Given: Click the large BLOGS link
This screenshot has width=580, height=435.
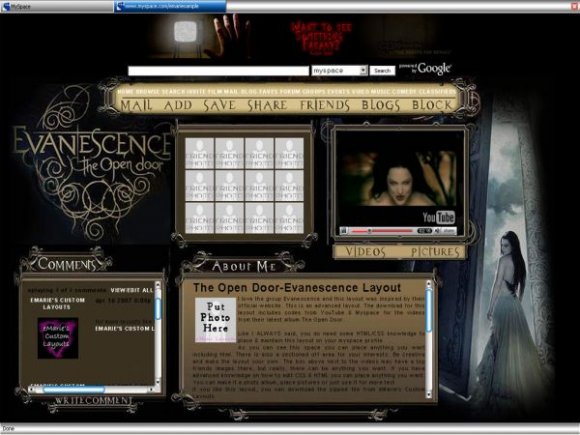Looking at the screenshot, I should pyautogui.click(x=381, y=105).
